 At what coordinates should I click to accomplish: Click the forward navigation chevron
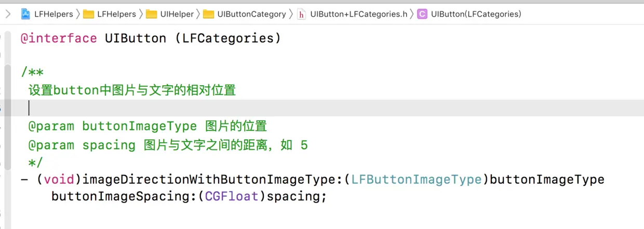tap(7, 14)
